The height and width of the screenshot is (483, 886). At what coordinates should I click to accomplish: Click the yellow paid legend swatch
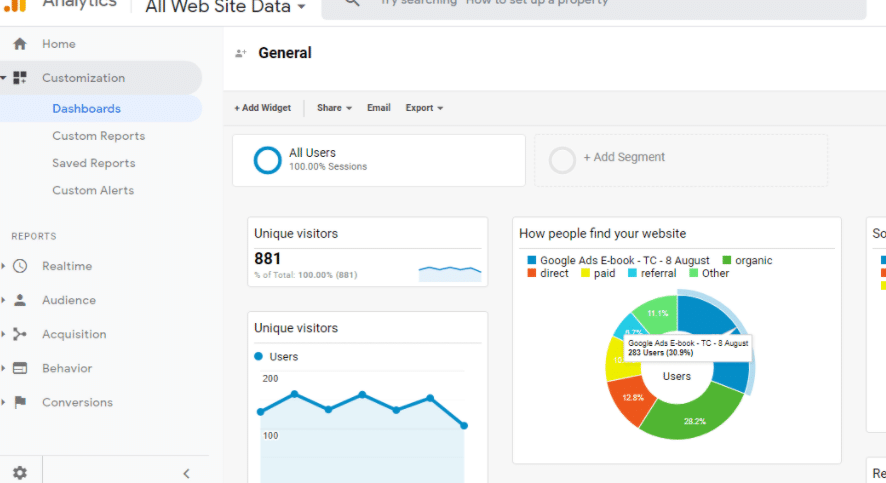click(585, 273)
